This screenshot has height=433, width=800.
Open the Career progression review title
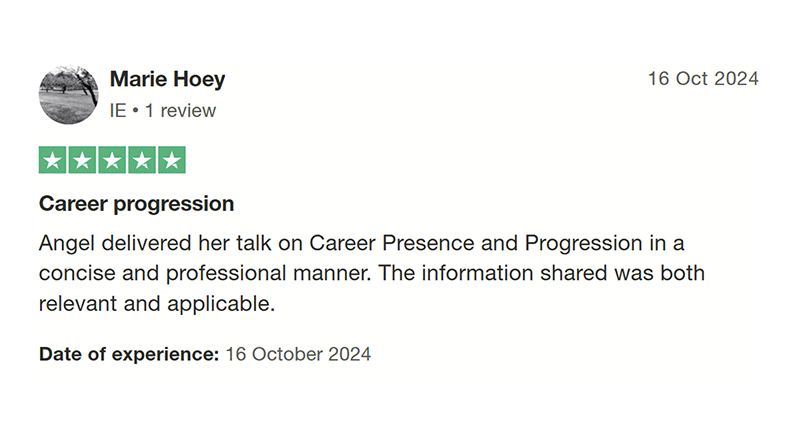pos(136,204)
